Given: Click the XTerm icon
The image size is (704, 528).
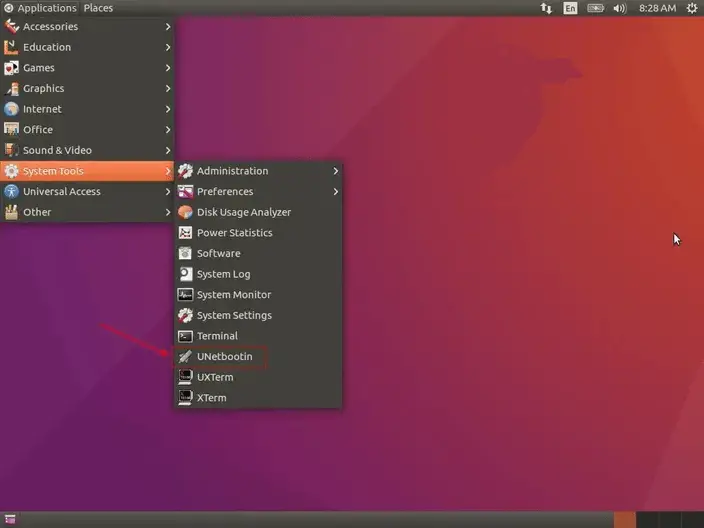Looking at the screenshot, I should coord(185,398).
